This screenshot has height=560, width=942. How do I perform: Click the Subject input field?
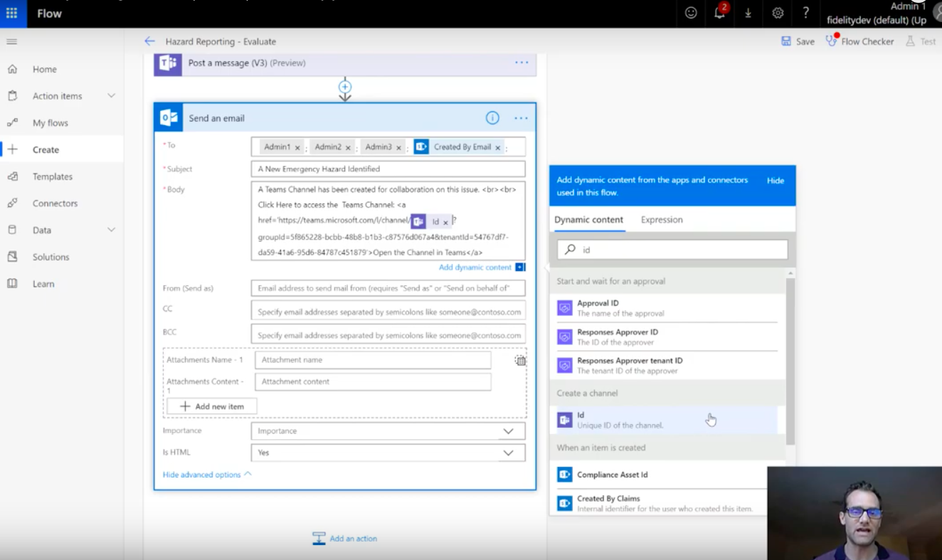coord(388,169)
